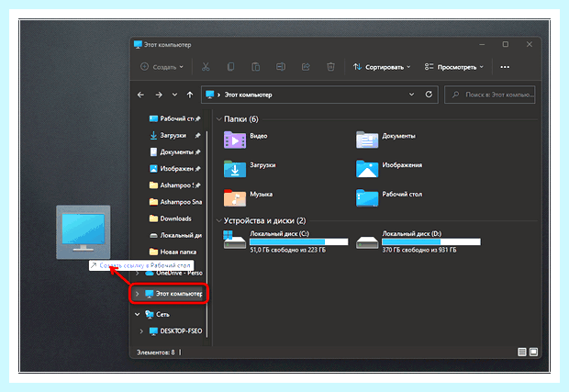Open the Документы folder in main pane

(x=385, y=140)
